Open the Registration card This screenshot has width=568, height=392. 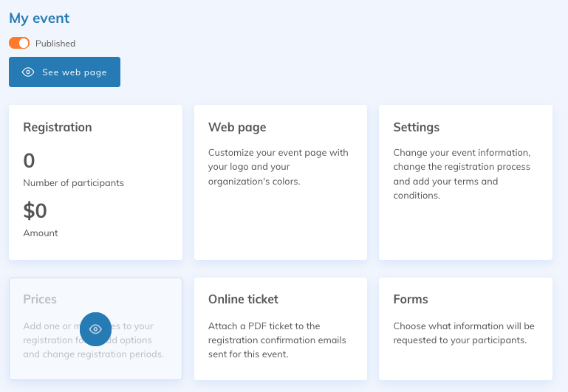(x=95, y=182)
